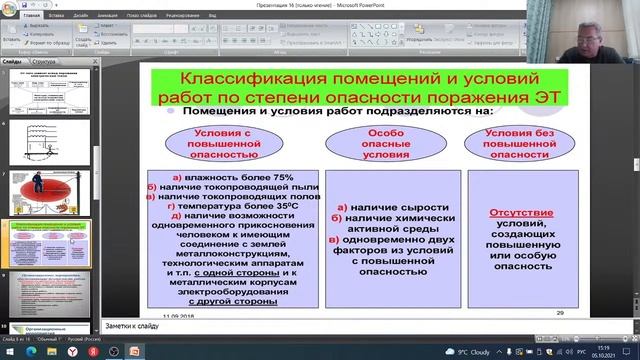Click Создать слайд button

click(x=83, y=35)
